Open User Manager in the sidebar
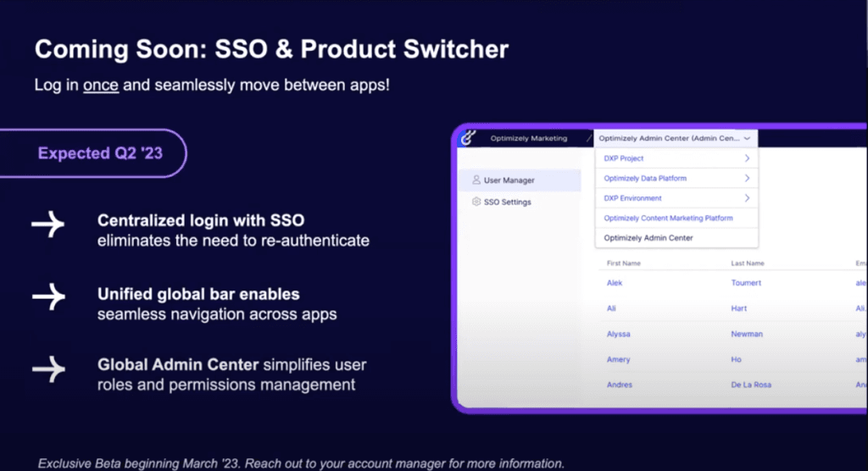 (520, 180)
